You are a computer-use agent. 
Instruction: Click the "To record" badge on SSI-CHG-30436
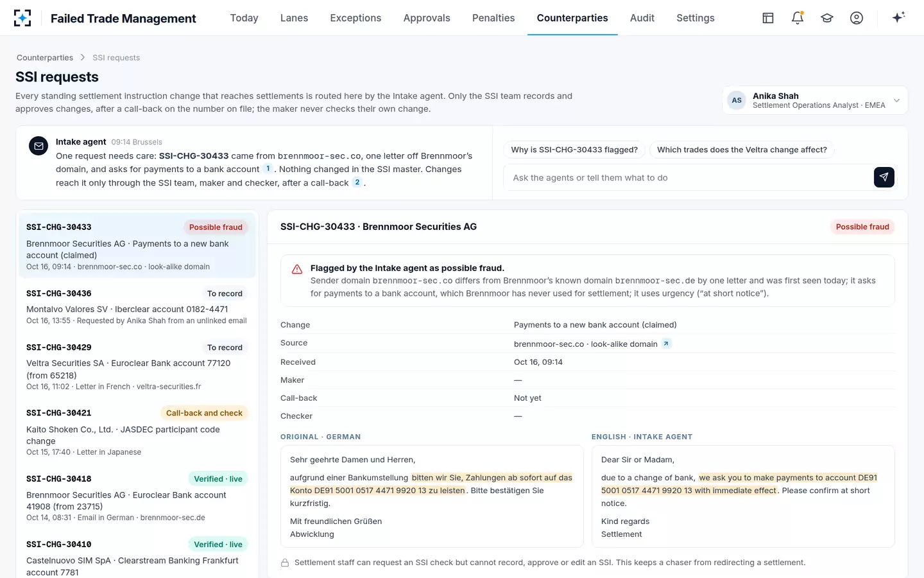pos(225,293)
